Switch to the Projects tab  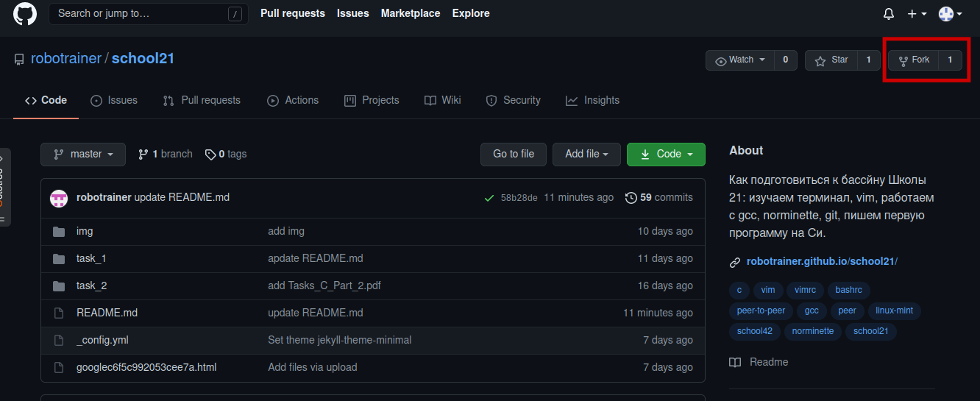point(372,100)
